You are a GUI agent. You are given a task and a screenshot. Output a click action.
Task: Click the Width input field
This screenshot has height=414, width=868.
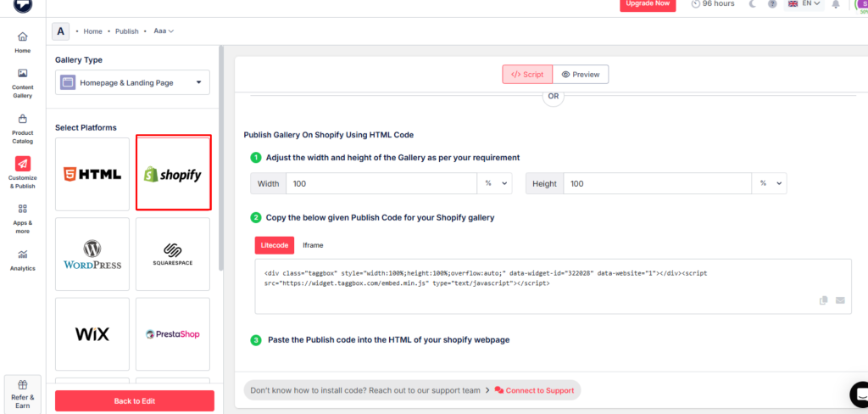point(381,183)
